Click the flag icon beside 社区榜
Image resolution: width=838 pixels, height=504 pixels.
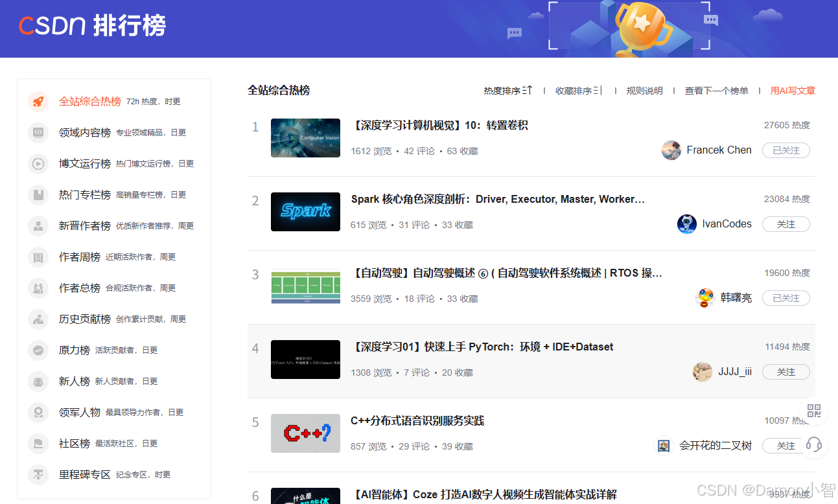[38, 444]
